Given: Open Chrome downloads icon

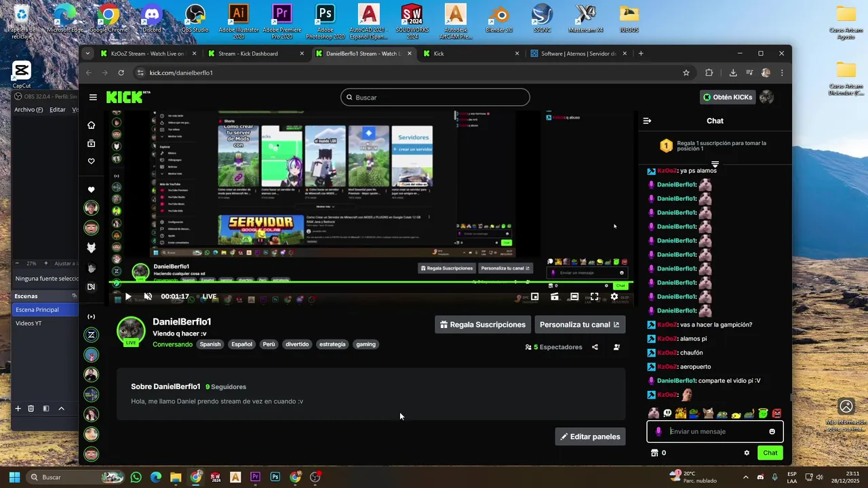Looking at the screenshot, I should (x=733, y=73).
